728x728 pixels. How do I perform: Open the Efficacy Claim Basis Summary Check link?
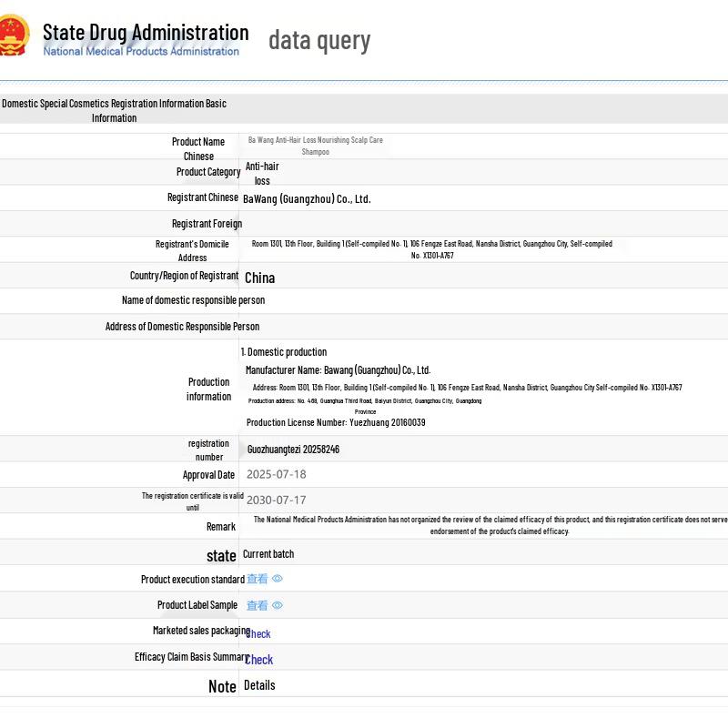pyautogui.click(x=259, y=660)
